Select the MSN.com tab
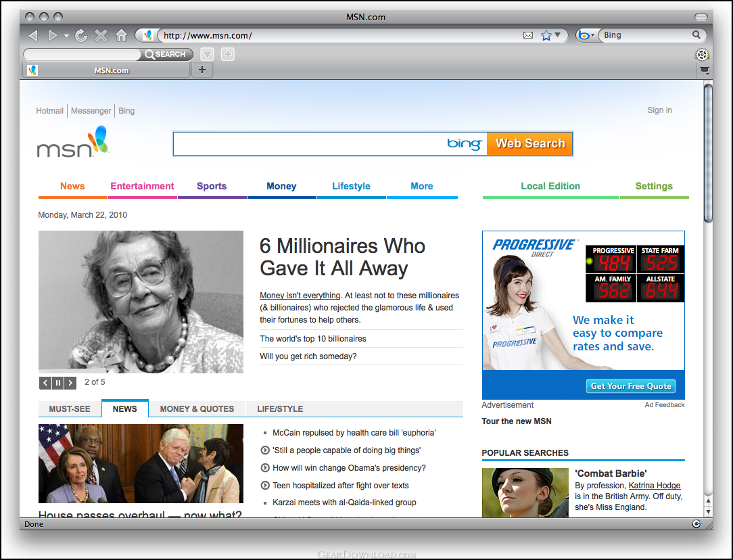This screenshot has height=560, width=733. 107,70
